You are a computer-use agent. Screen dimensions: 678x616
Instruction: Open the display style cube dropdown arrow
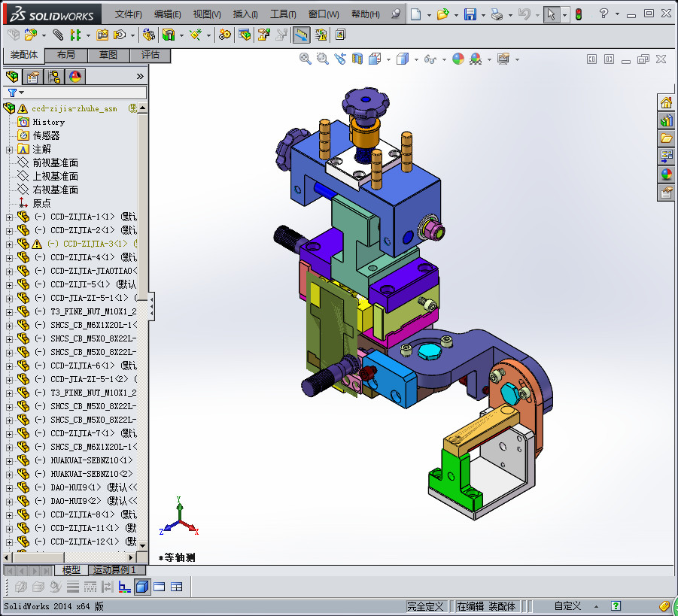(416, 59)
